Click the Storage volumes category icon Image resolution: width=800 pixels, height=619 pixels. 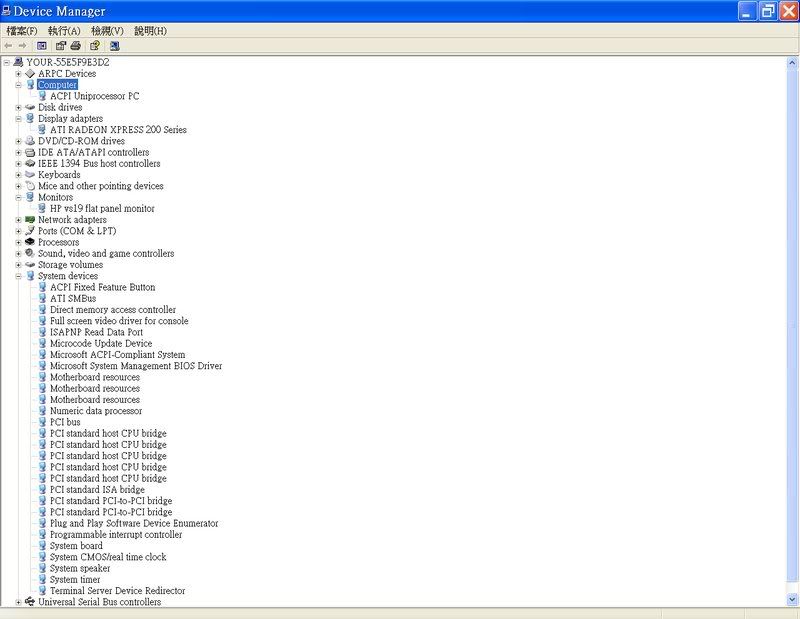30,264
